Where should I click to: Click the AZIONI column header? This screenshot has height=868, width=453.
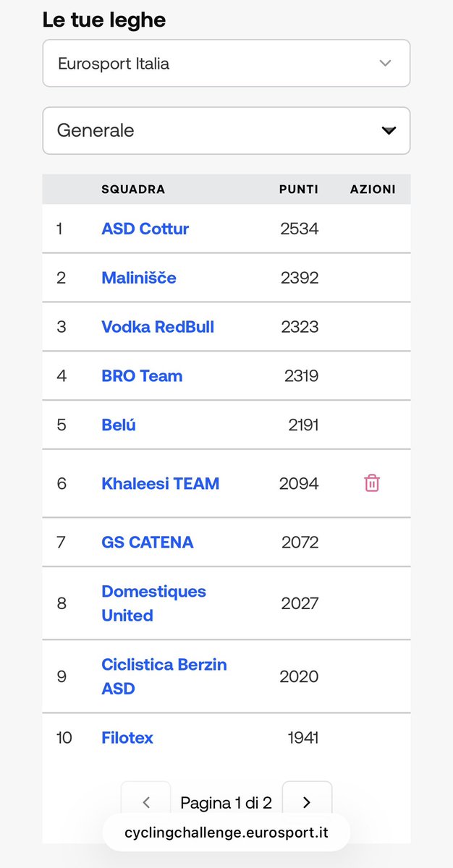373,190
